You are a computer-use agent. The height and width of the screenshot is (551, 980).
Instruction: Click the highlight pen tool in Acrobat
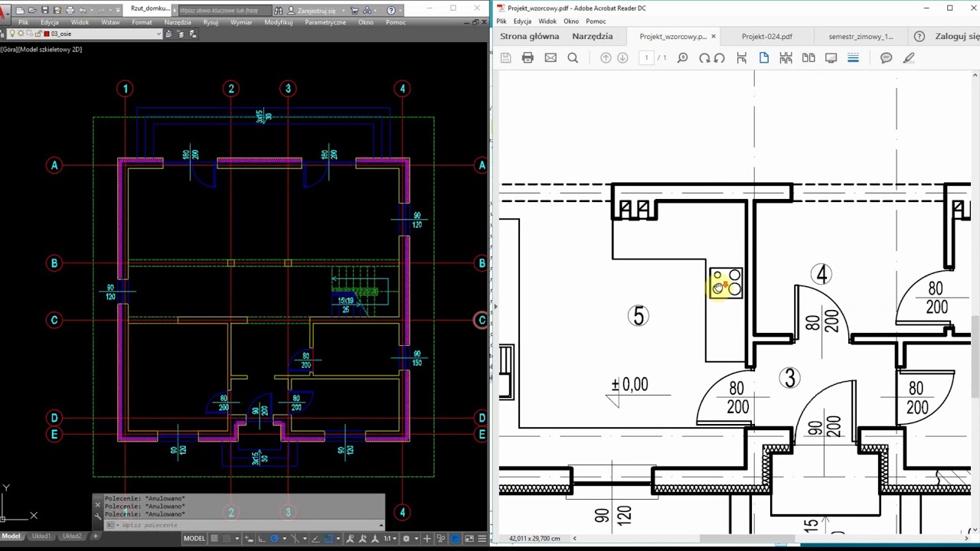pyautogui.click(x=909, y=57)
